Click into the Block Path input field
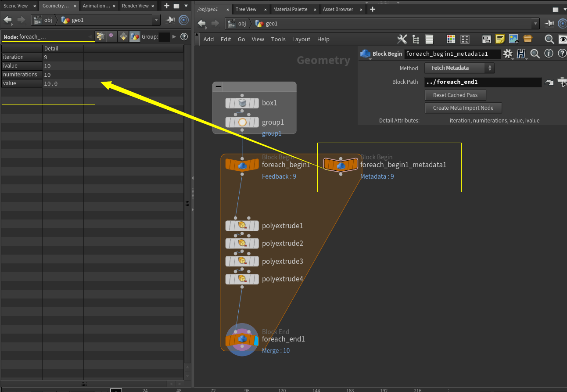Viewport: 567px width, 392px height. coord(483,82)
